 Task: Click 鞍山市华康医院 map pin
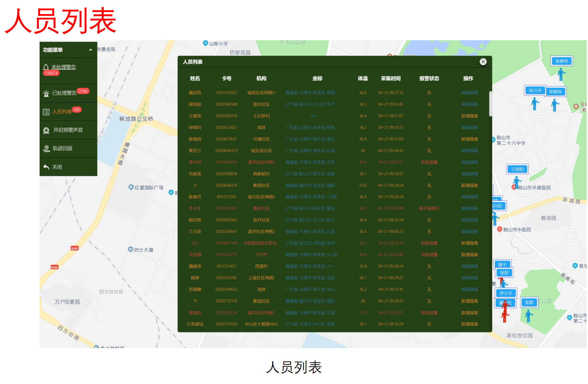(x=514, y=187)
